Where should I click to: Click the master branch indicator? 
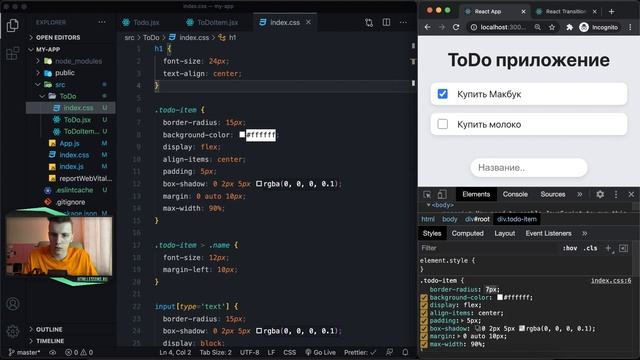coord(24,352)
